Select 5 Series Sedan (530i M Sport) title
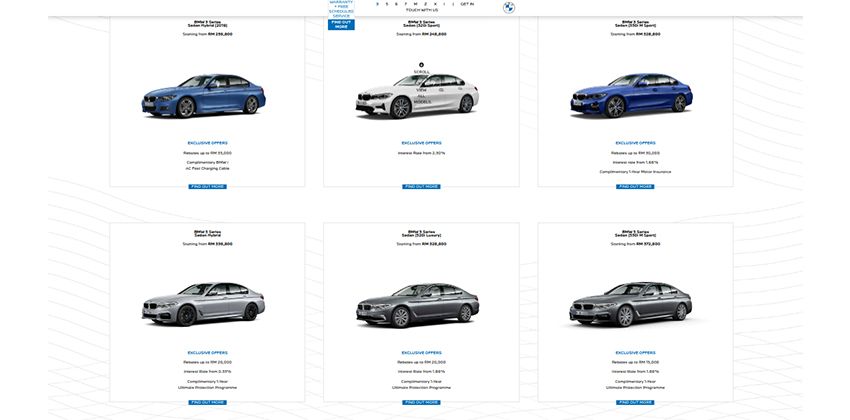 tap(635, 234)
